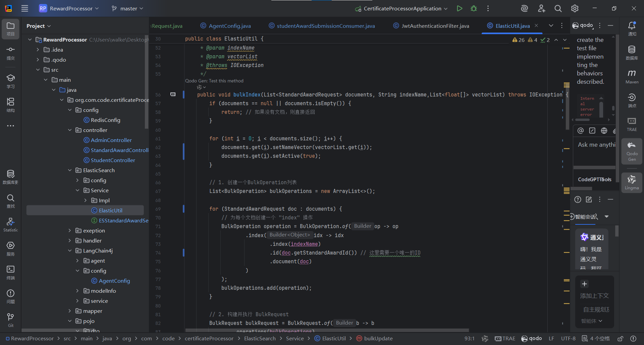Viewport: 644px width, 345px height.
Task: Open more actions kebab menu in title bar
Action: pos(488,8)
